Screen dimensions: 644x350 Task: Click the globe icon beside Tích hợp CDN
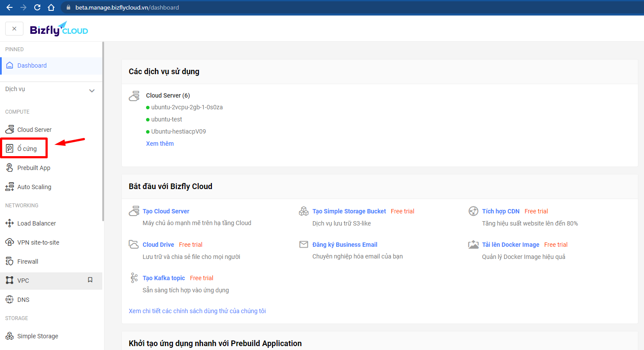(x=474, y=211)
